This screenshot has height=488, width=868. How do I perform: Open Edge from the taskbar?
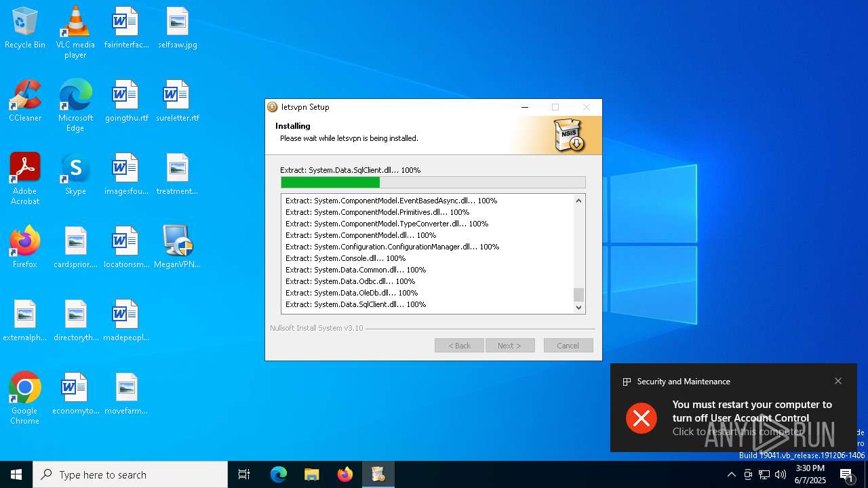[279, 474]
